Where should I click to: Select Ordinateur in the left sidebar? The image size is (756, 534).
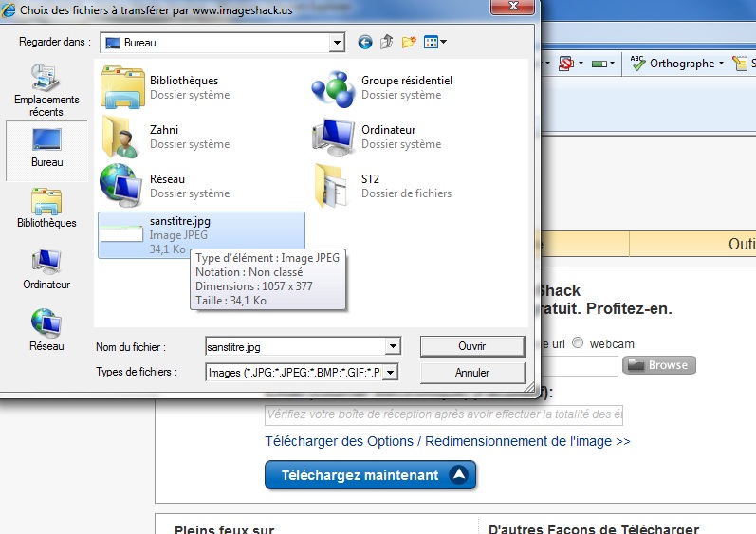tap(46, 268)
